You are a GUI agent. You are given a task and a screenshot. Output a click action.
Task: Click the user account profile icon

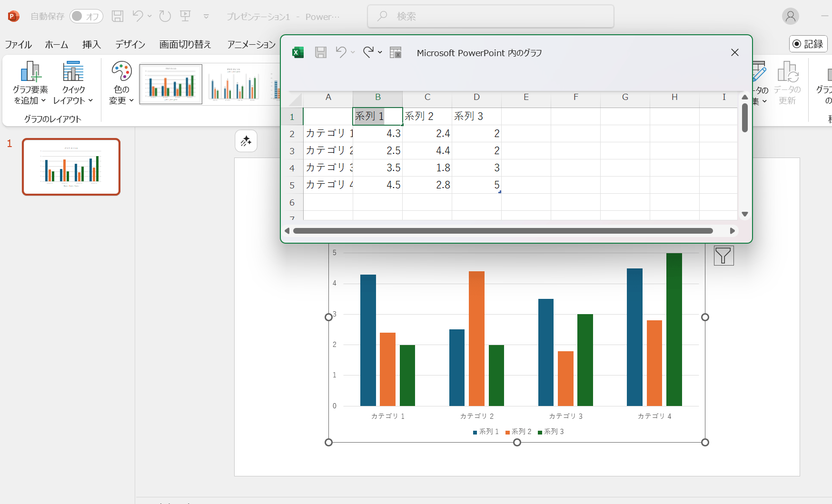pyautogui.click(x=790, y=17)
